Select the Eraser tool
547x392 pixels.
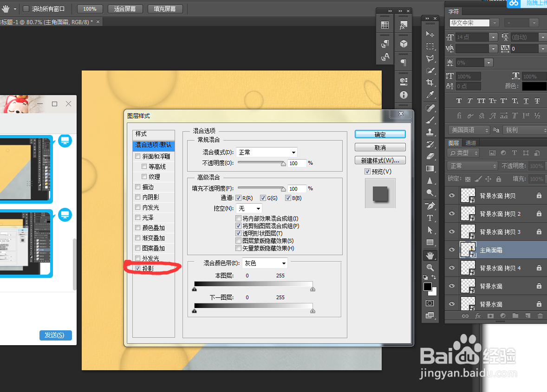(x=430, y=156)
